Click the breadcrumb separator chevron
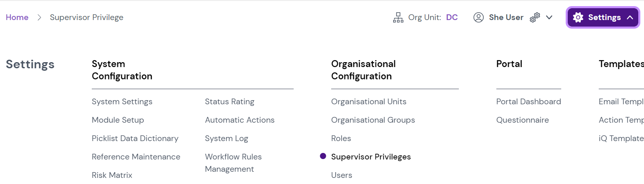Viewport: 644px width, 184px height. 39,17
